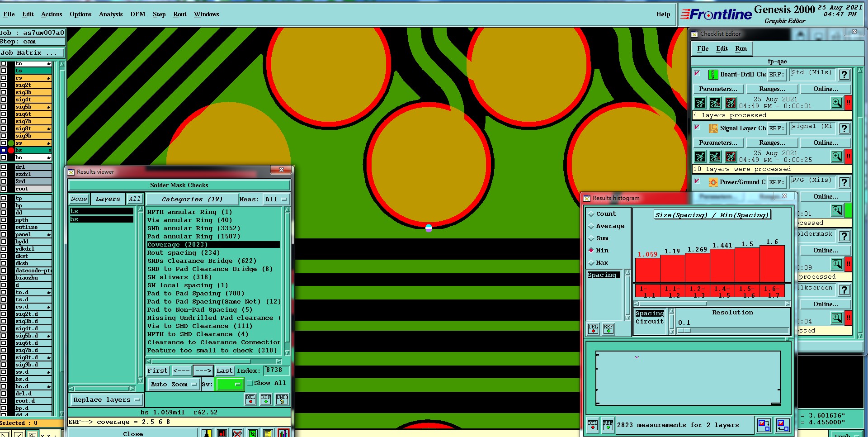This screenshot has height=437, width=868.
Task: Click red-outlined runner icon under Signal Layer Check
Action: click(x=731, y=157)
